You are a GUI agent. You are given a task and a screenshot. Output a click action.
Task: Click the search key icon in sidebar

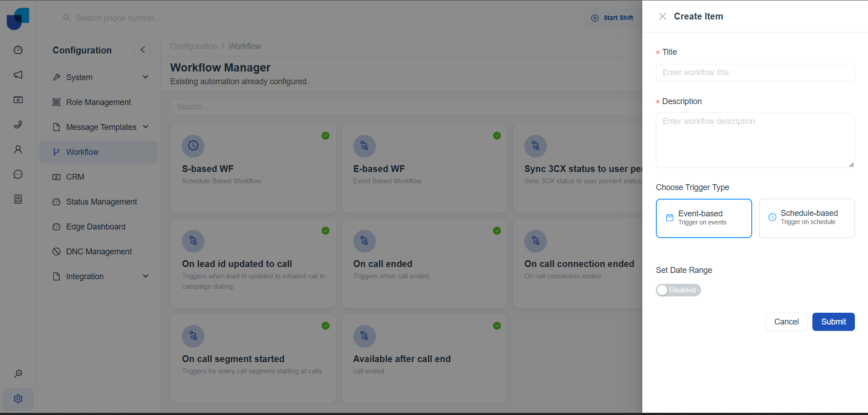point(18,374)
